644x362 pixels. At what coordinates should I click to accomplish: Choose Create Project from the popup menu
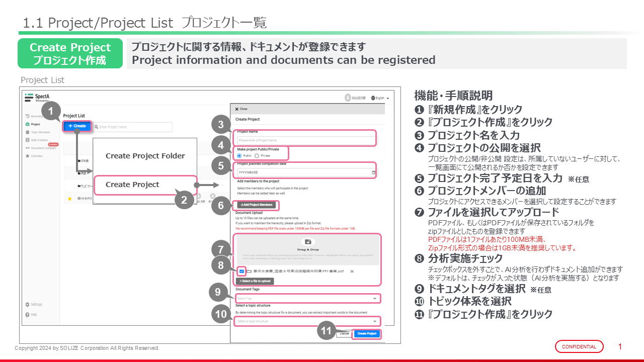(x=132, y=185)
